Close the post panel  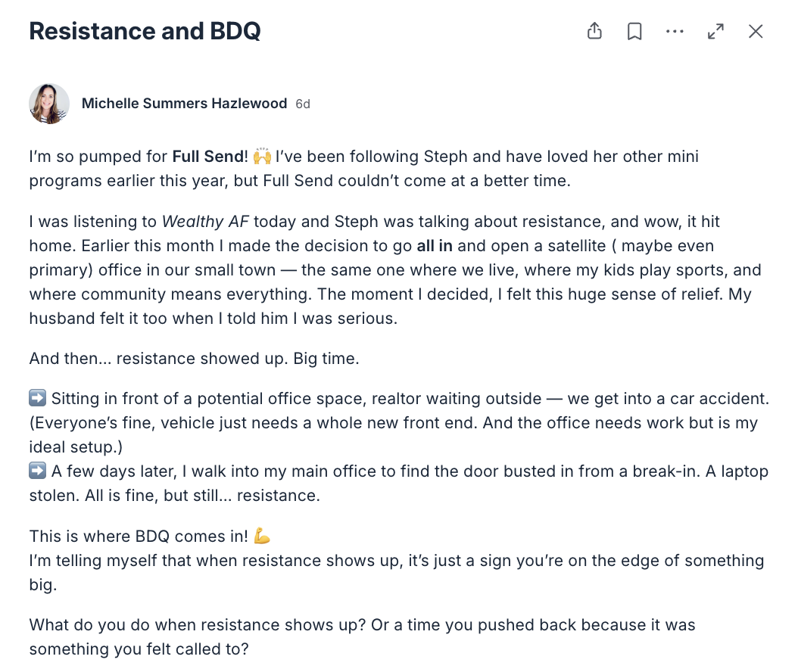click(756, 31)
